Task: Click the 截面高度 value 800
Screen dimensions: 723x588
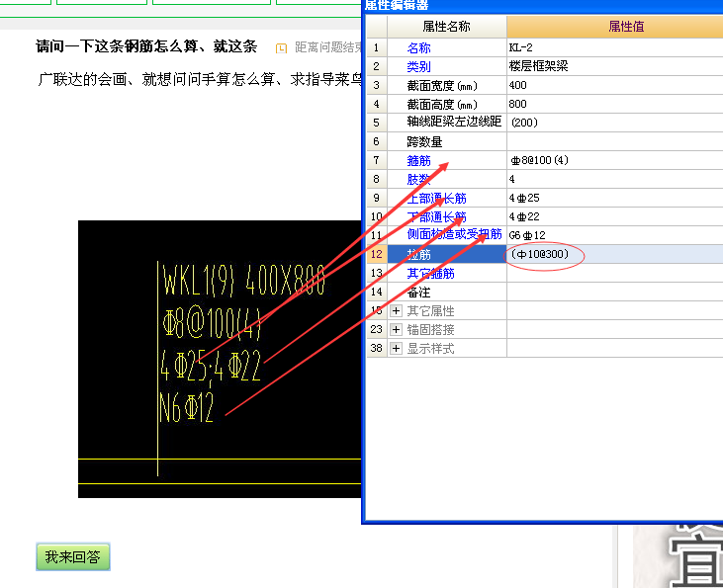Action: tap(614, 104)
